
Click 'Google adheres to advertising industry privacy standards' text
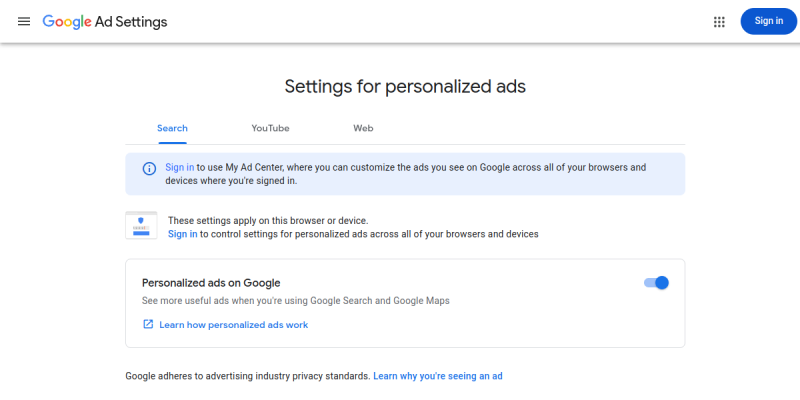pos(248,377)
